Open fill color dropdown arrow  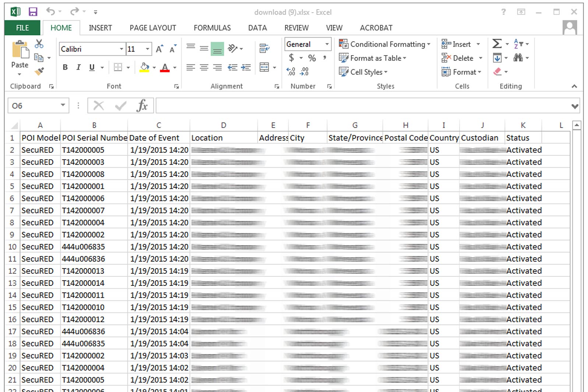[x=154, y=67]
